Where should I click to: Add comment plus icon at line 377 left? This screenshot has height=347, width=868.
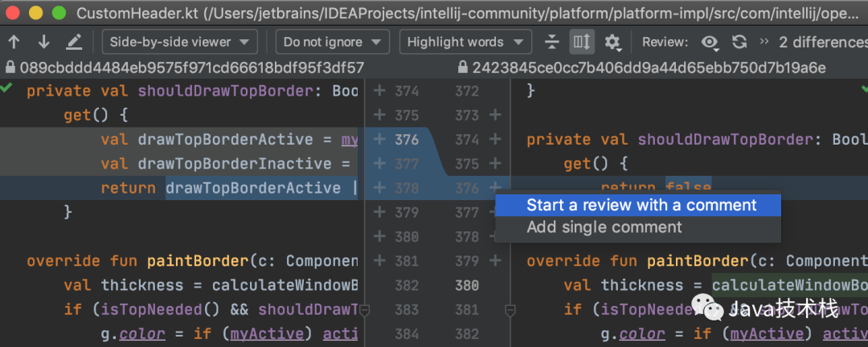379,164
